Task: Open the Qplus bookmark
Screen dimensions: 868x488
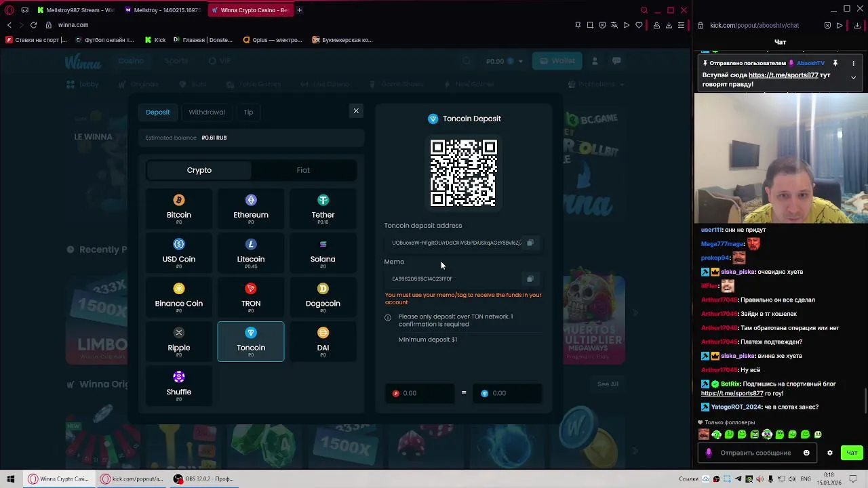Action: (x=272, y=40)
